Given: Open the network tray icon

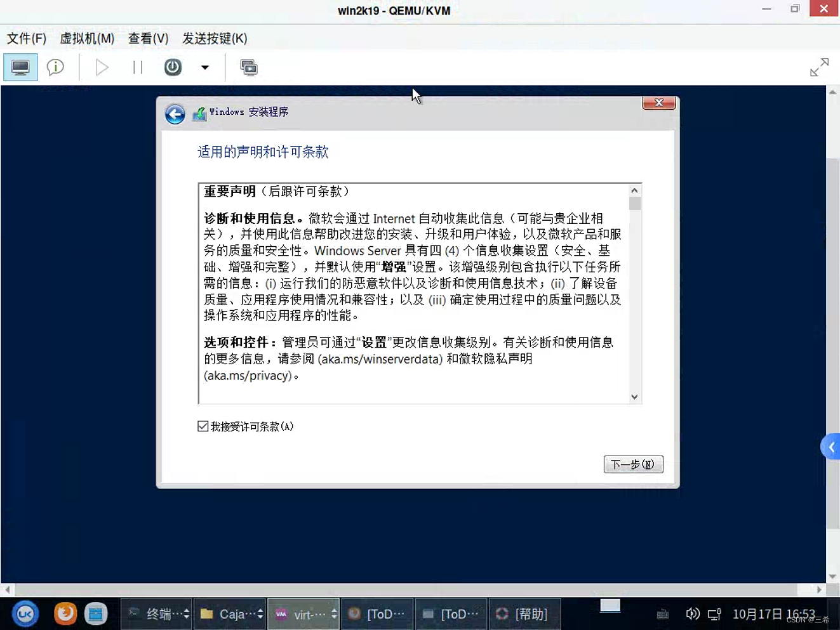Looking at the screenshot, I should [714, 614].
